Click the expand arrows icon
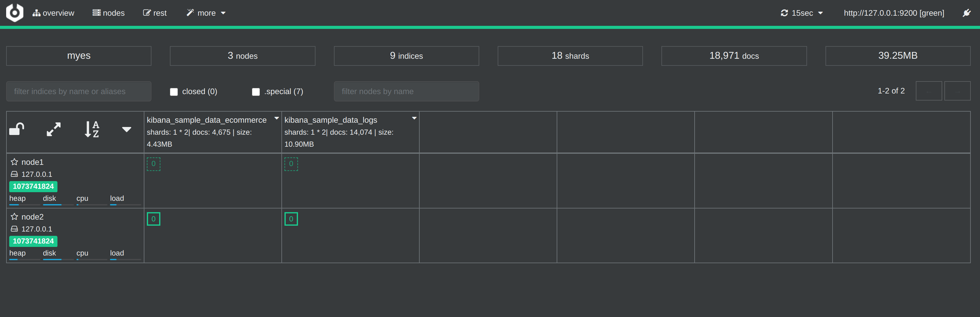Image resolution: width=980 pixels, height=317 pixels. (54, 129)
